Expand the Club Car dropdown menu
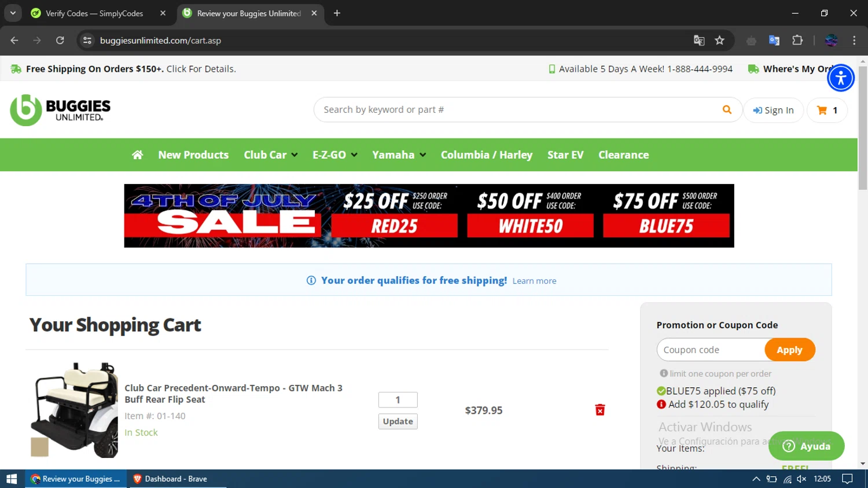The image size is (868, 488). tap(271, 155)
